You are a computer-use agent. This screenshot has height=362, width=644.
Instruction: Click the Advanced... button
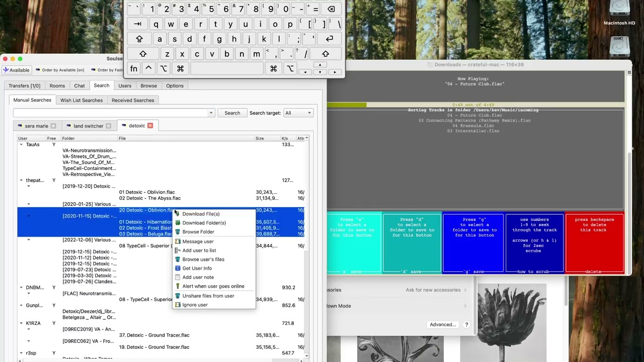pos(443,324)
